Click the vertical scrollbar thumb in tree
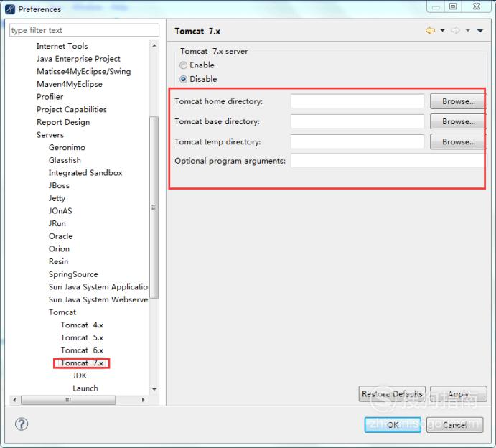The width and height of the screenshot is (496, 448). click(154, 207)
